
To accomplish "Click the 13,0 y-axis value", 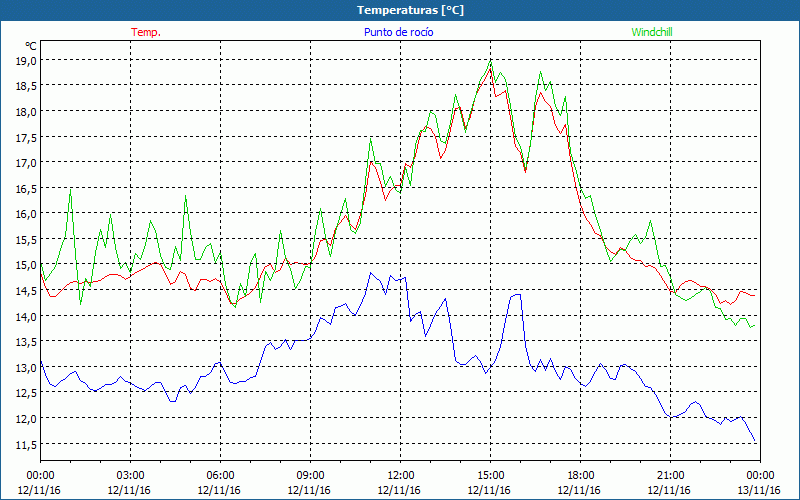I will (27, 368).
